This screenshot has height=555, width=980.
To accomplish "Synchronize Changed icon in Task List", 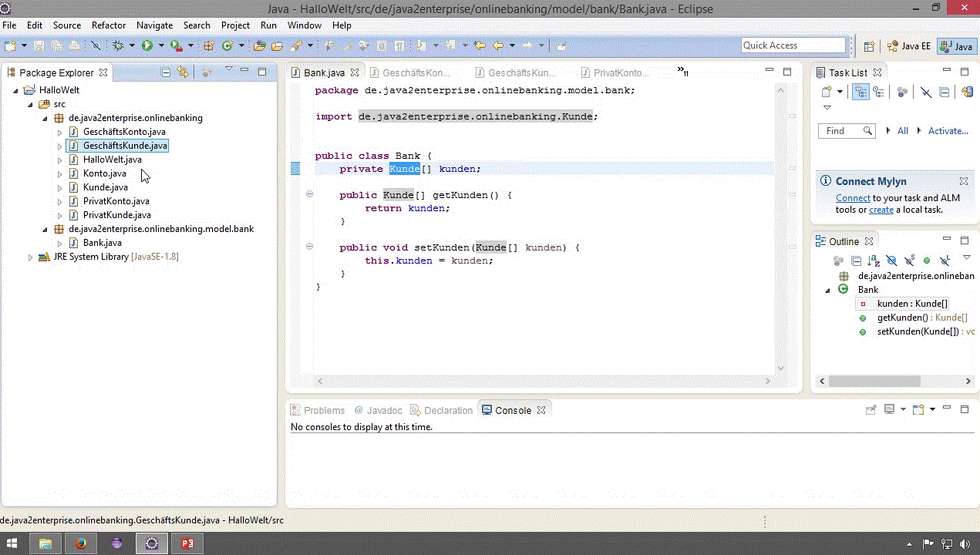I will click(967, 92).
